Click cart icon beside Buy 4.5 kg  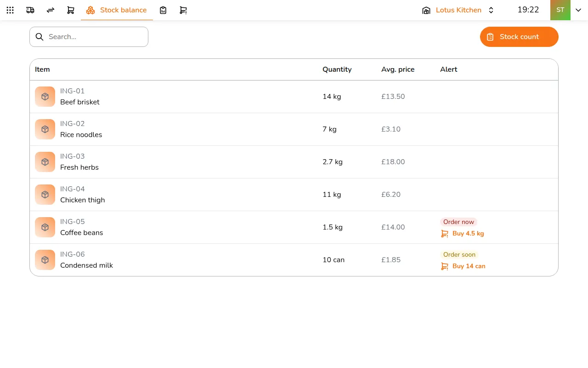(x=444, y=234)
